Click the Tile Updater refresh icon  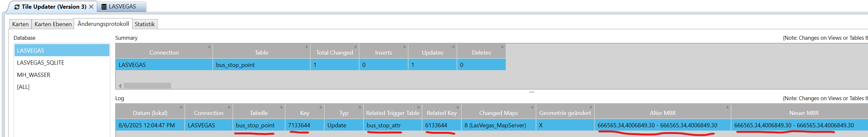coord(16,7)
